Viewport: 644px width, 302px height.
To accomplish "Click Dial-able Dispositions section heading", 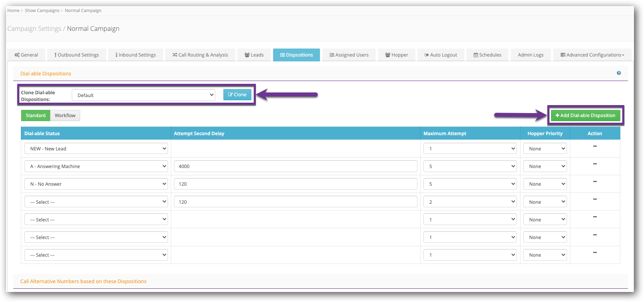I will pyautogui.click(x=46, y=73).
